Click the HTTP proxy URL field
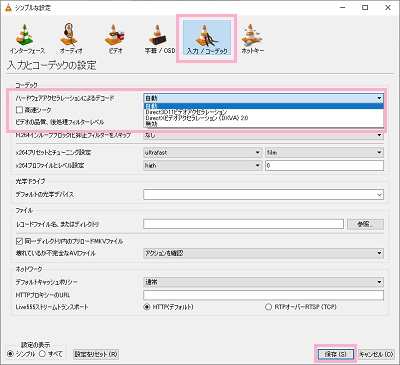Image resolution: width=400 pixels, height=365 pixels. [264, 295]
